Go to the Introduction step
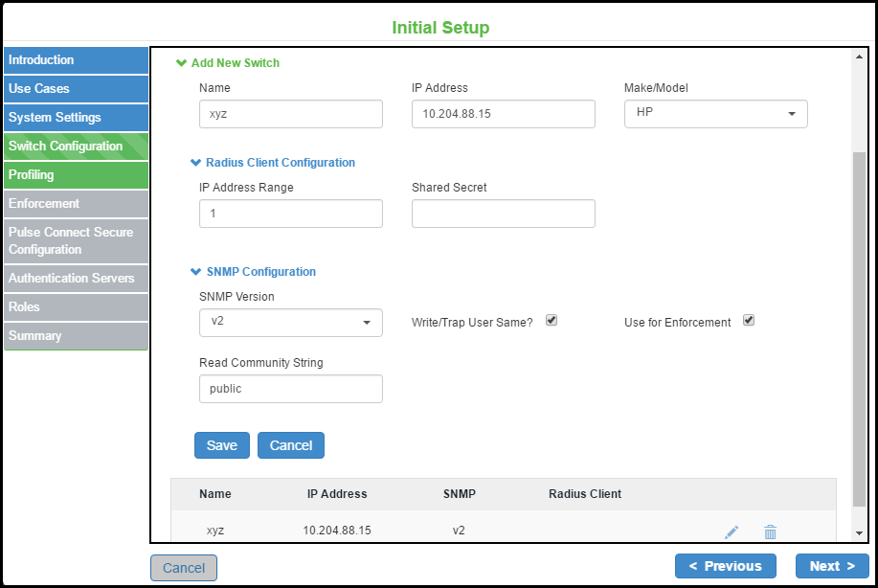The width and height of the screenshot is (878, 588). coord(76,60)
